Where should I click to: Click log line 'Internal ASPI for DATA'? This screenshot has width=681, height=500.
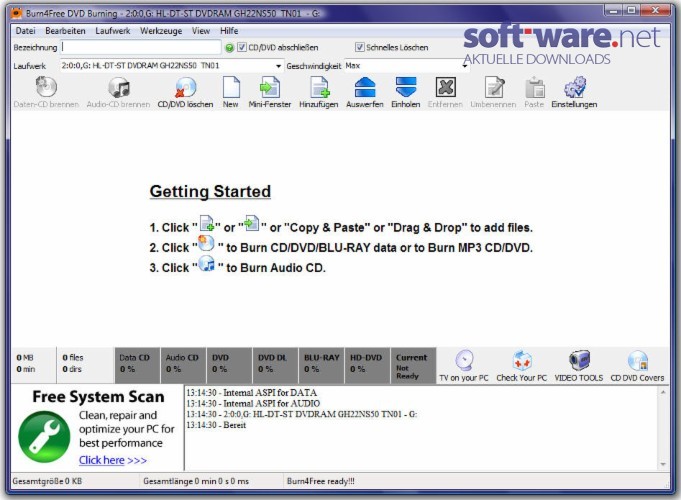point(252,393)
